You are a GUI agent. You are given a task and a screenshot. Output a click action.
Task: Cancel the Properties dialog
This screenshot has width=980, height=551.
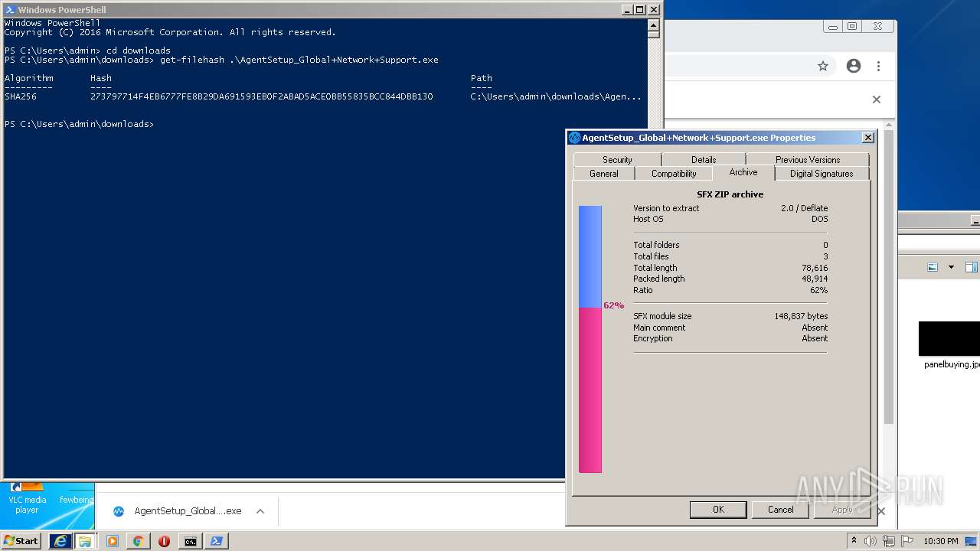780,510
